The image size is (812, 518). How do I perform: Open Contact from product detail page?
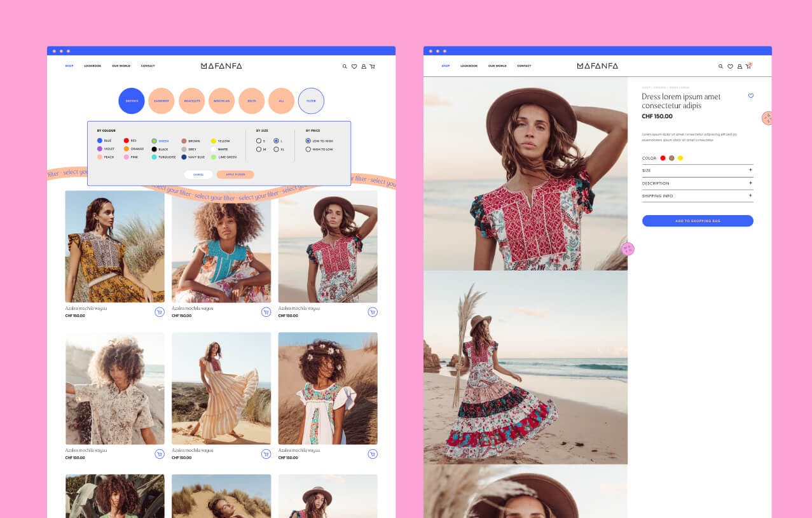tap(524, 66)
